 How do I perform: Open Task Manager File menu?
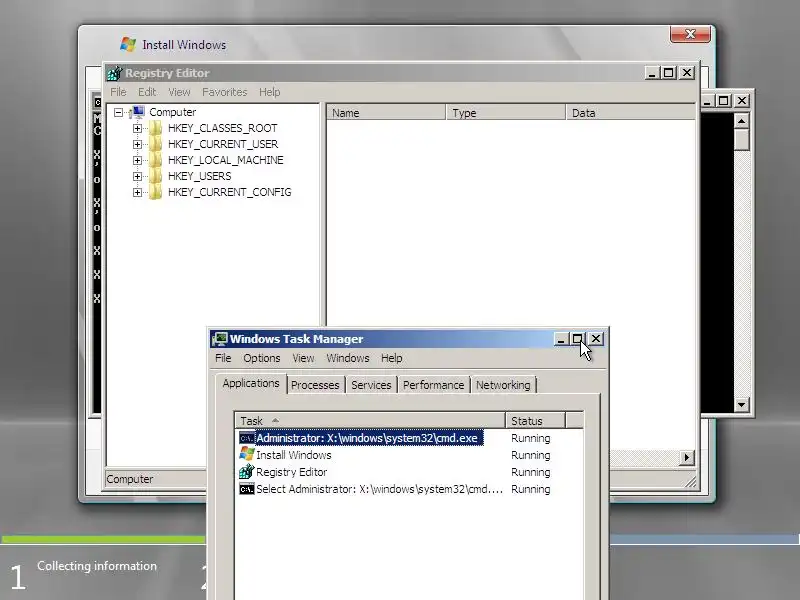click(223, 358)
